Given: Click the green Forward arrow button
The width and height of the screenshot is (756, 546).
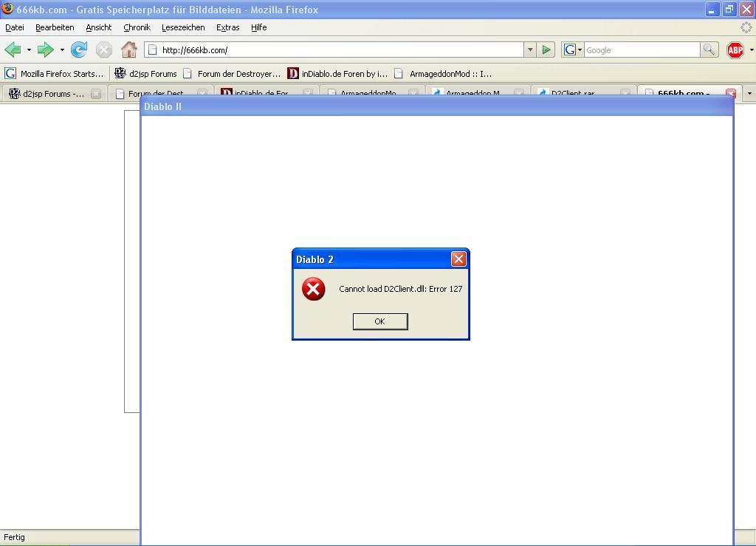Looking at the screenshot, I should (45, 50).
